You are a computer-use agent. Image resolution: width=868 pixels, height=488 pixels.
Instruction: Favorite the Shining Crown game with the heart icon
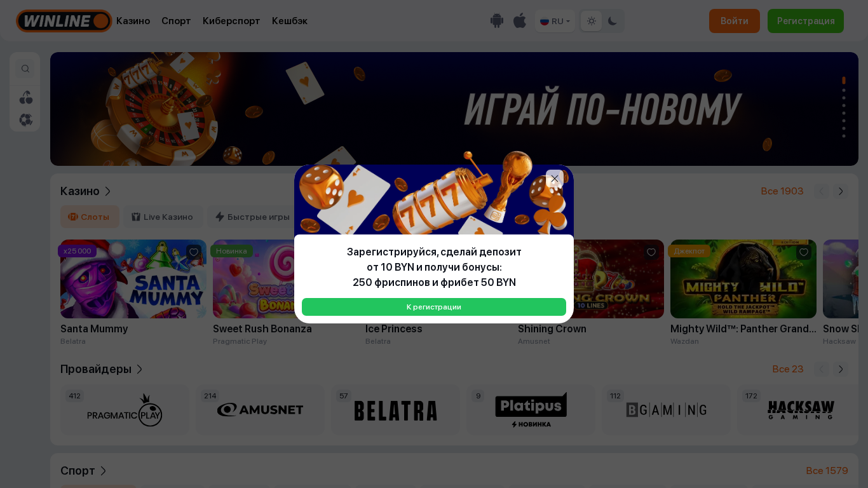651,252
